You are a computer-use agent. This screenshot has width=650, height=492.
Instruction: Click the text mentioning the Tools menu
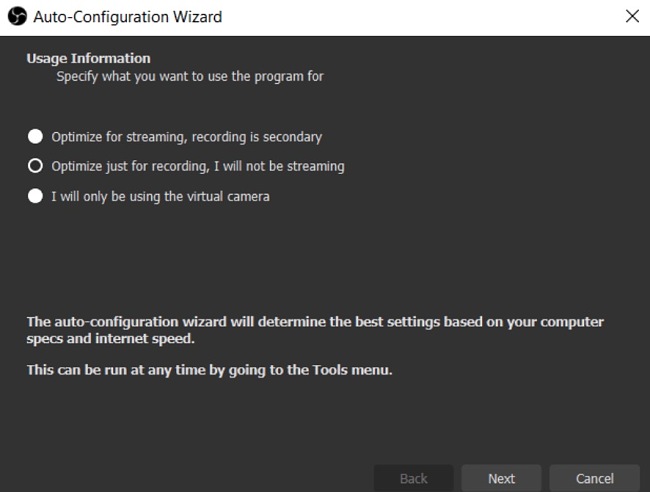coord(209,370)
